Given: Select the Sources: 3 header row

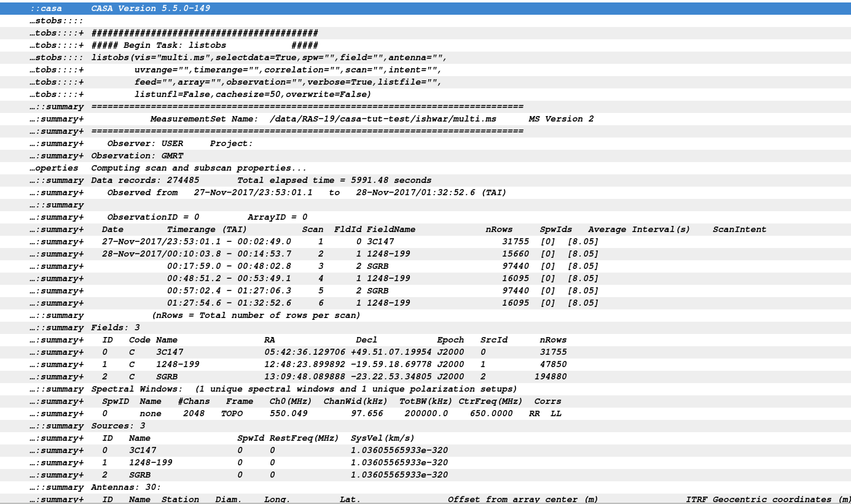Looking at the screenshot, I should click(425, 426).
